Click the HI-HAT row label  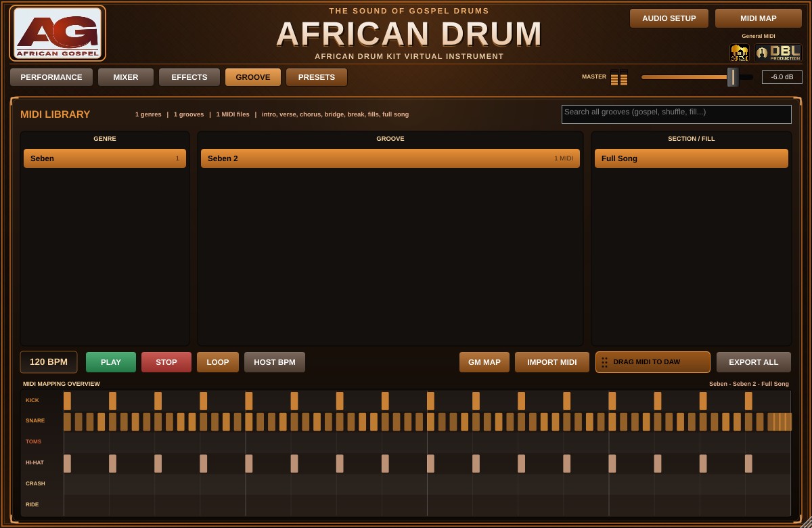click(x=35, y=463)
